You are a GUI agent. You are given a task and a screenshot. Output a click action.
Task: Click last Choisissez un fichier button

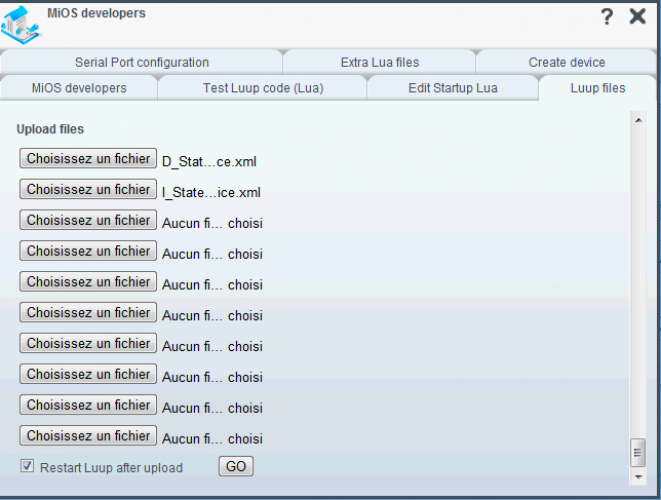point(88,435)
